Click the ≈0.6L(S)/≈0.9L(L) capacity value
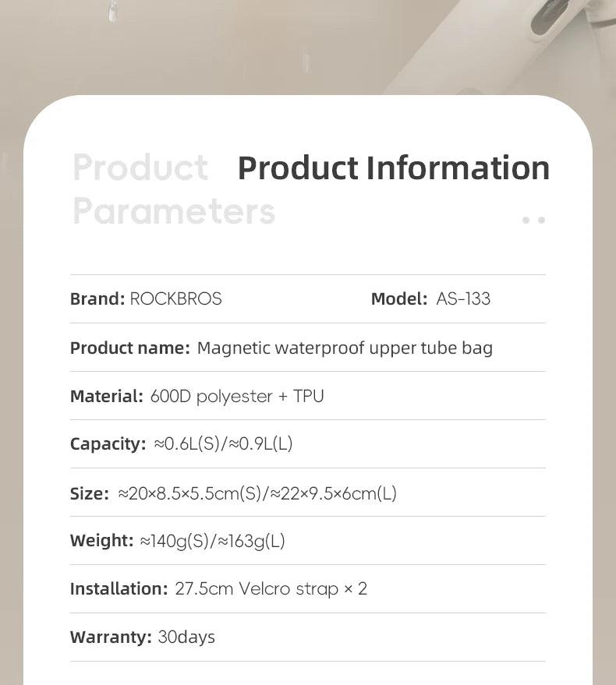This screenshot has height=685, width=616. pyautogui.click(x=223, y=444)
